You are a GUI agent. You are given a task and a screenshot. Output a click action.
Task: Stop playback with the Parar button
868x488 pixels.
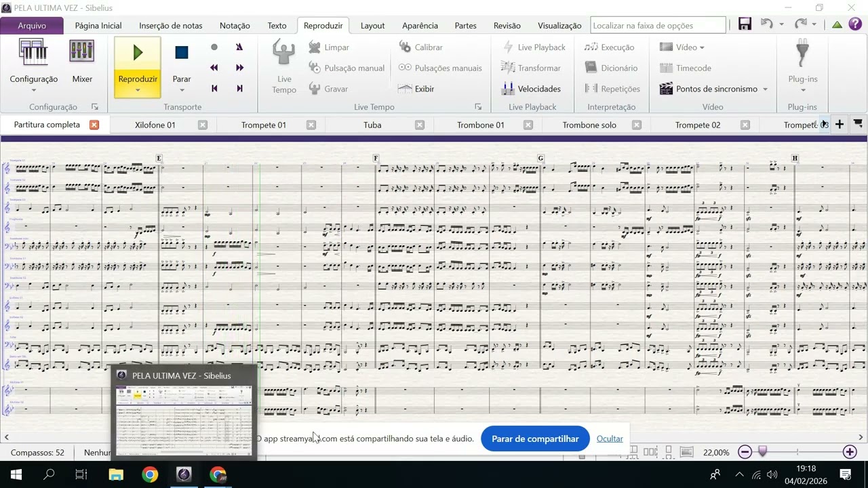(x=181, y=61)
